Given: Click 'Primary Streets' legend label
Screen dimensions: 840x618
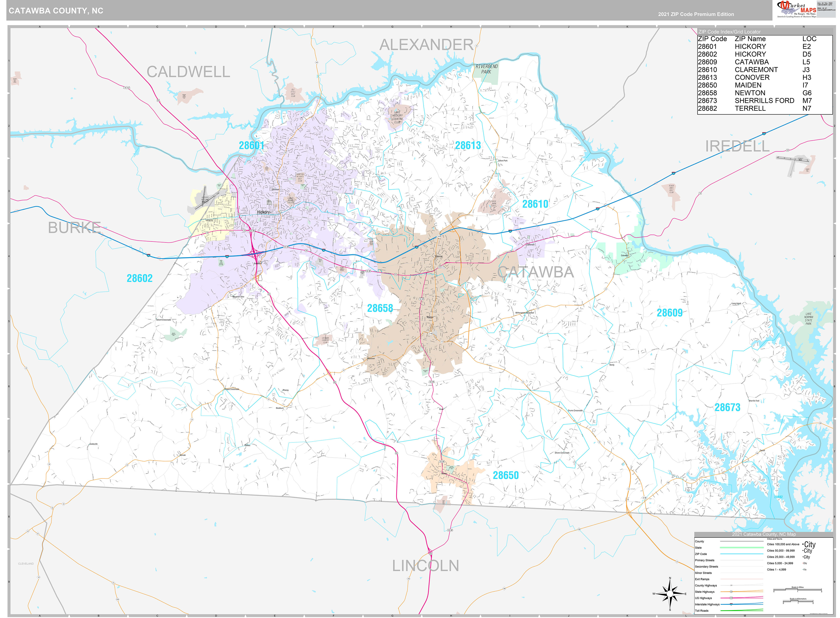Looking at the screenshot, I should click(704, 560).
